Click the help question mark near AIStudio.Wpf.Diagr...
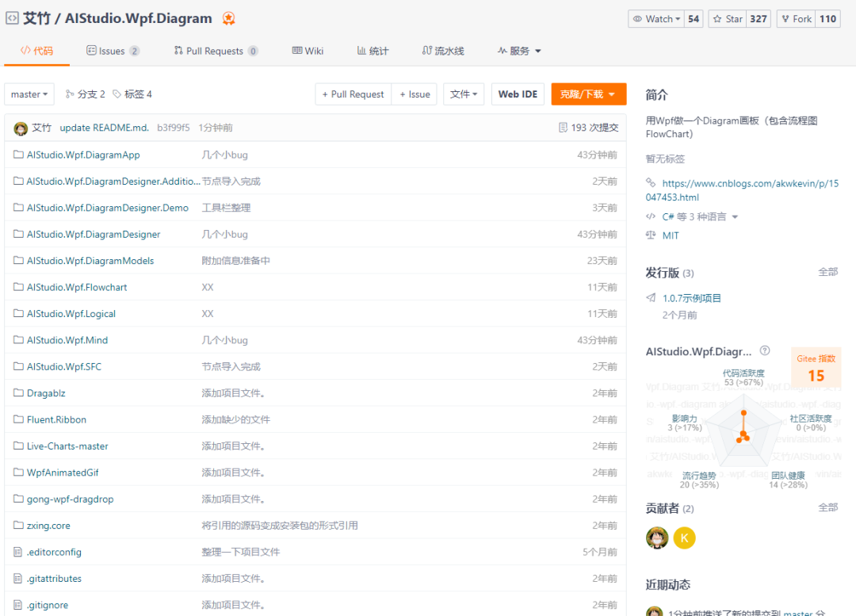856x616 pixels. pyautogui.click(x=765, y=350)
